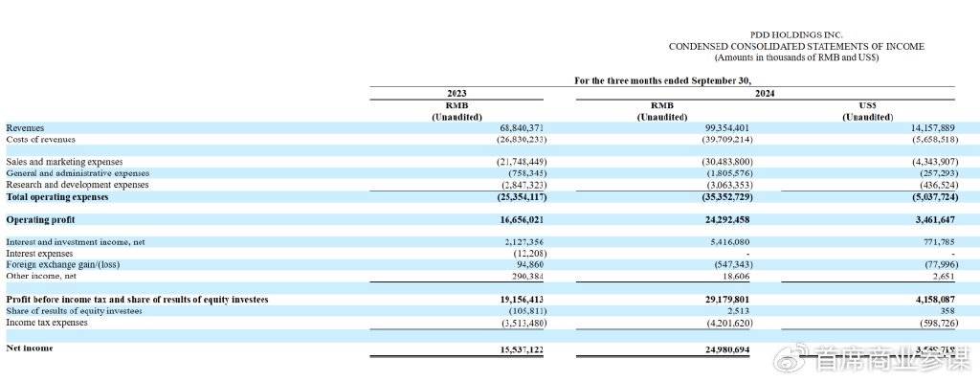980x382 pixels.
Task: Select the US$ column heading
Action: [x=868, y=105]
